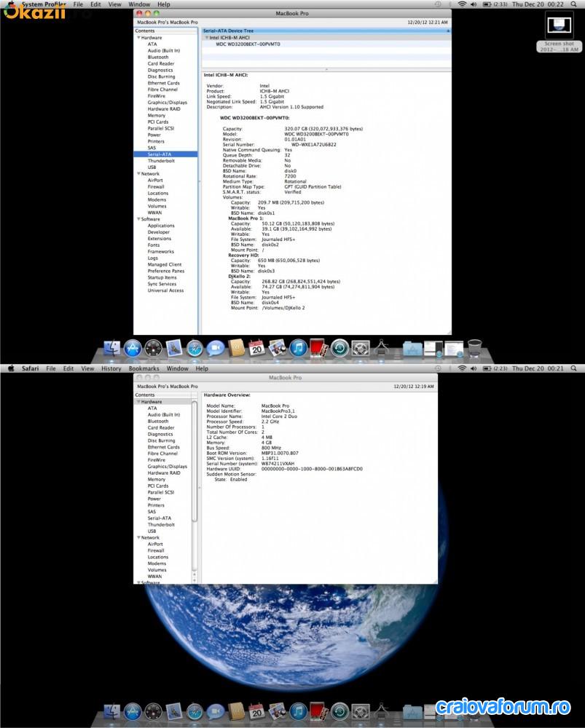585x728 pixels.
Task: Open the Window menu in System Profiler's menu bar
Action: 139,4
